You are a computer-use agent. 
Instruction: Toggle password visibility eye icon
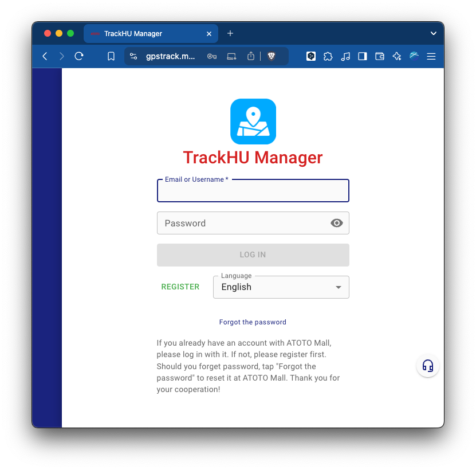(337, 223)
